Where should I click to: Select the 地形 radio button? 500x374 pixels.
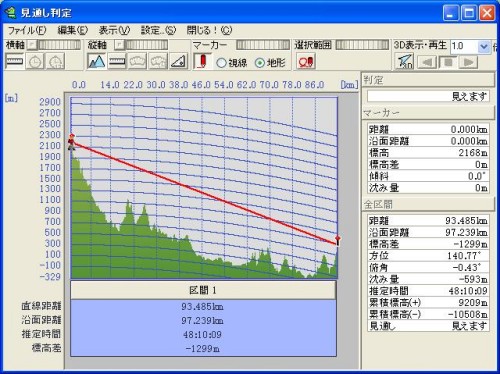click(260, 63)
